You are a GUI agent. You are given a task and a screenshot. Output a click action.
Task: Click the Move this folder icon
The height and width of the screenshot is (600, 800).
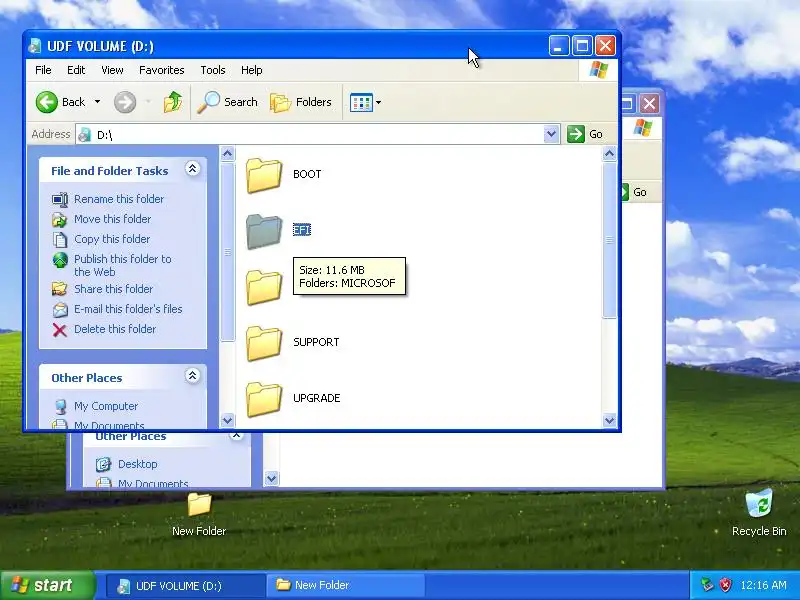[x=60, y=219]
